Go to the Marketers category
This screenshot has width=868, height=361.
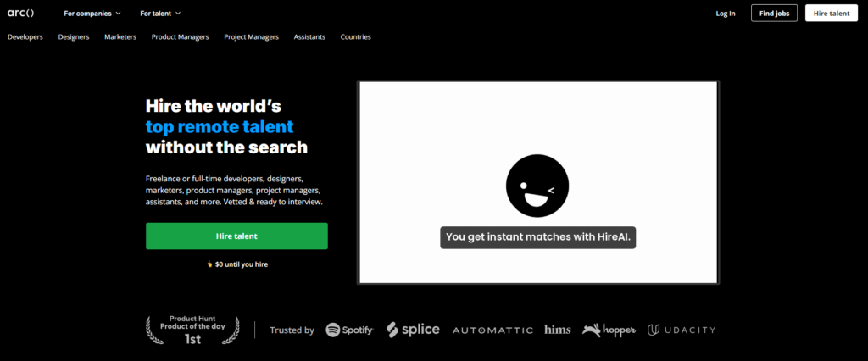[120, 37]
